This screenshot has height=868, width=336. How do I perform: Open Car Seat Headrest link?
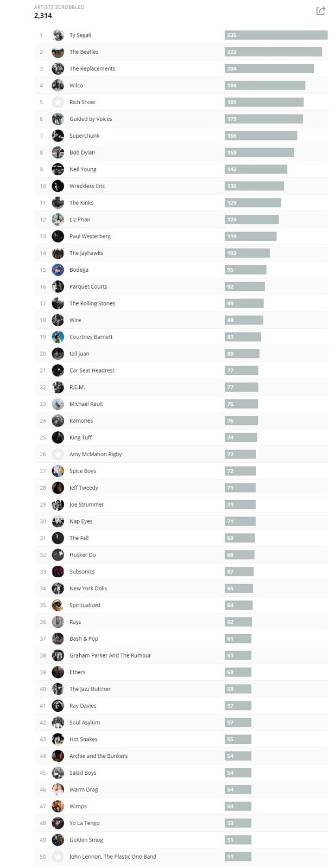(92, 371)
